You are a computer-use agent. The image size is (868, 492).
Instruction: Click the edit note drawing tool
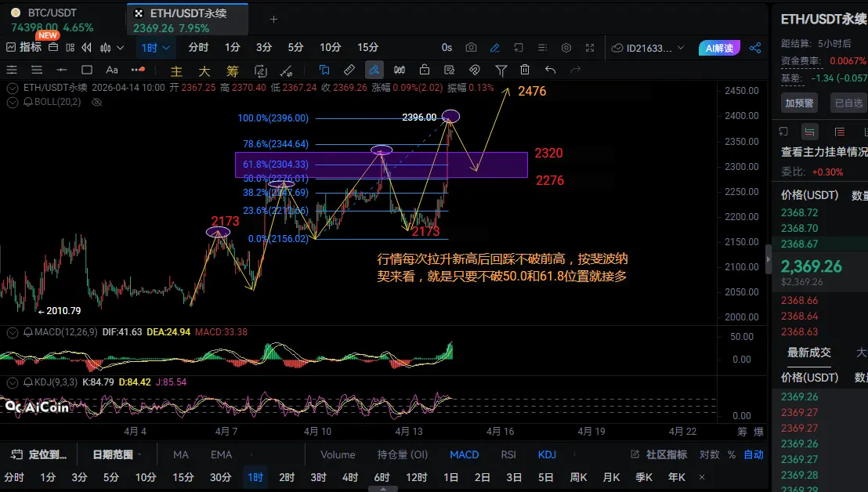click(449, 70)
